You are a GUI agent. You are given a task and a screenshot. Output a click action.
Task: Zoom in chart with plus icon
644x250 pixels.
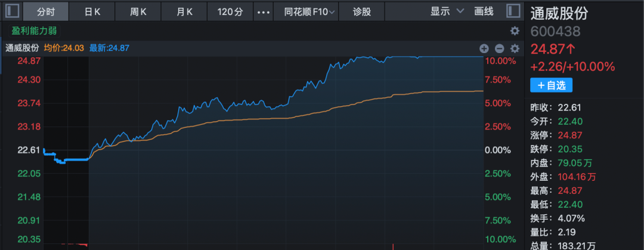coord(484,49)
